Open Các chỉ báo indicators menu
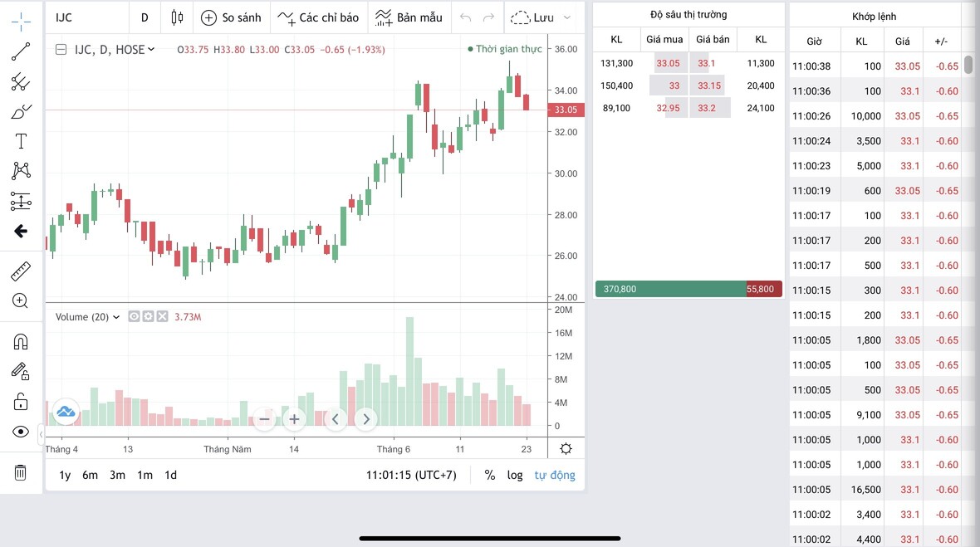980x547 pixels. (318, 17)
